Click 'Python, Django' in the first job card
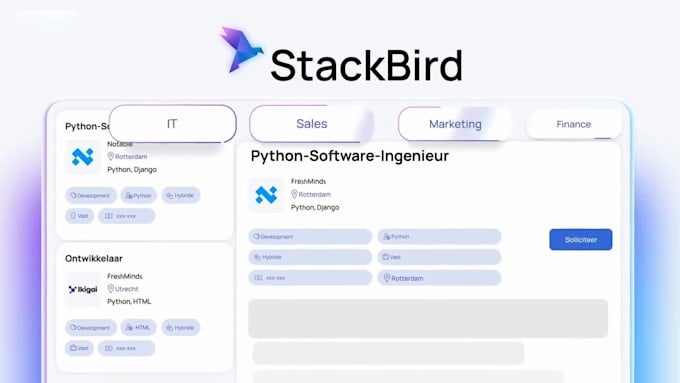This screenshot has height=383, width=680. pyautogui.click(x=132, y=170)
